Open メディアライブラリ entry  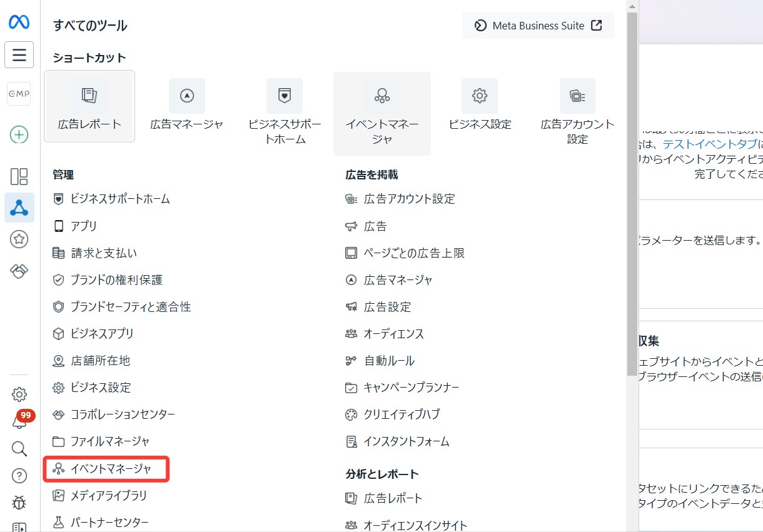100,495
